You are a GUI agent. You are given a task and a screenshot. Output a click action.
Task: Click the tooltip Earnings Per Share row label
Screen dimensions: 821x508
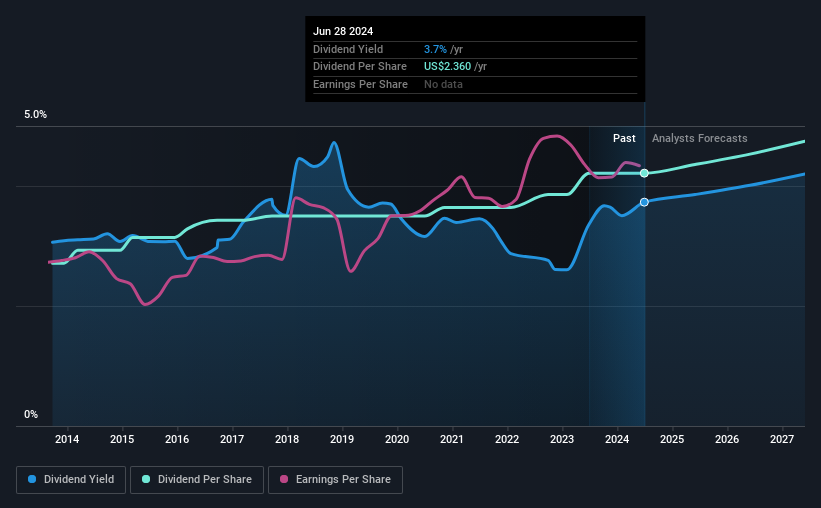pos(360,84)
